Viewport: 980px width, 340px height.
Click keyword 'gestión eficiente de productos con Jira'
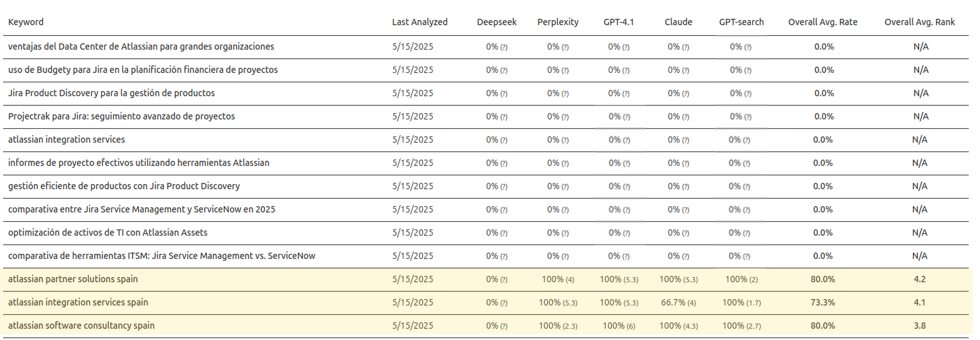pyautogui.click(x=124, y=186)
